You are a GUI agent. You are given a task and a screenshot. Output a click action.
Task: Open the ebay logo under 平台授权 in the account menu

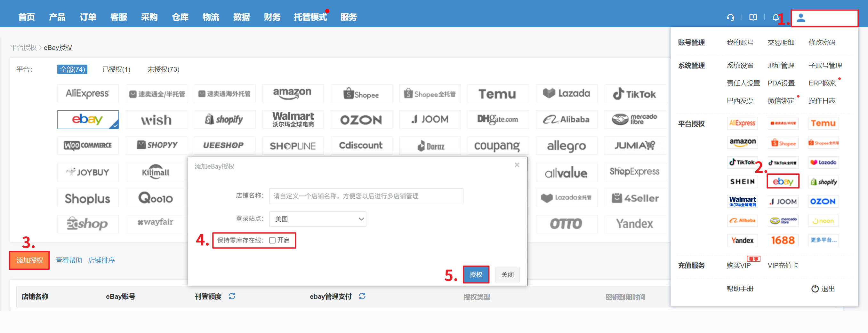pyautogui.click(x=783, y=181)
